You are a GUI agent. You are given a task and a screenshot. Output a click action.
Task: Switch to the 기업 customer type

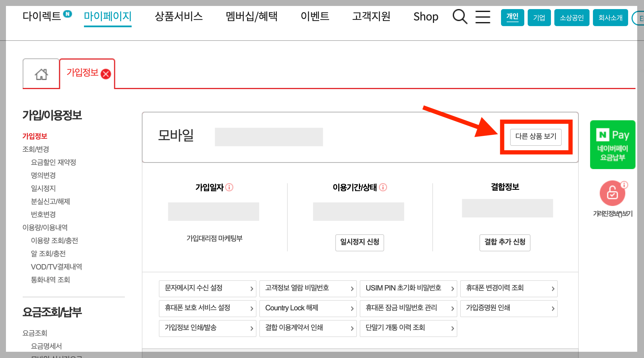coord(539,18)
